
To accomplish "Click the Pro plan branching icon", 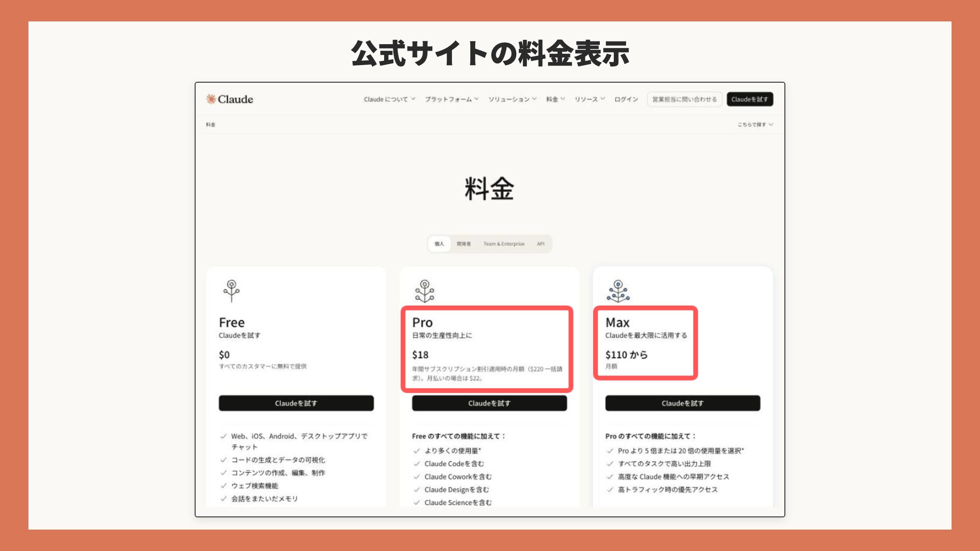I will click(x=424, y=291).
